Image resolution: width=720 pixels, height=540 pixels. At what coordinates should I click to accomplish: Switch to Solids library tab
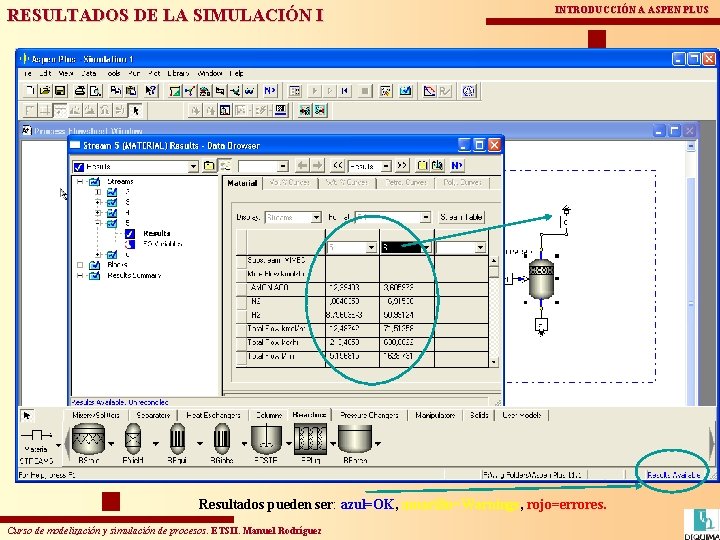coord(478,415)
